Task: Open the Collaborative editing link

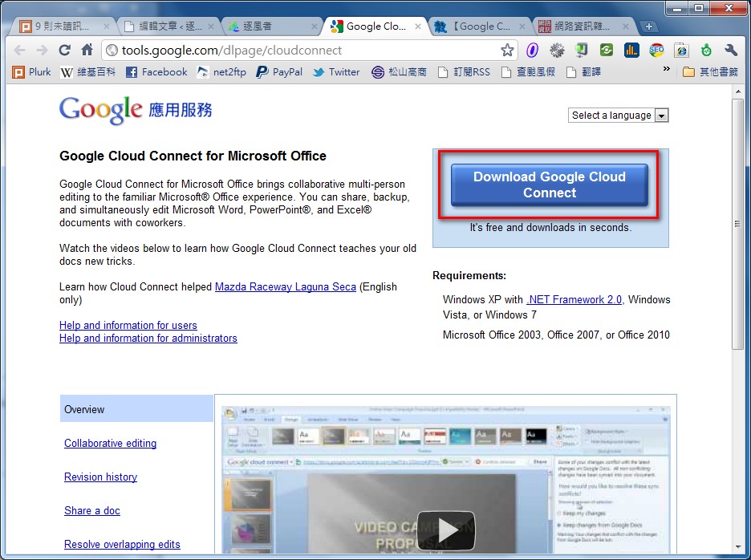Action: [x=111, y=443]
